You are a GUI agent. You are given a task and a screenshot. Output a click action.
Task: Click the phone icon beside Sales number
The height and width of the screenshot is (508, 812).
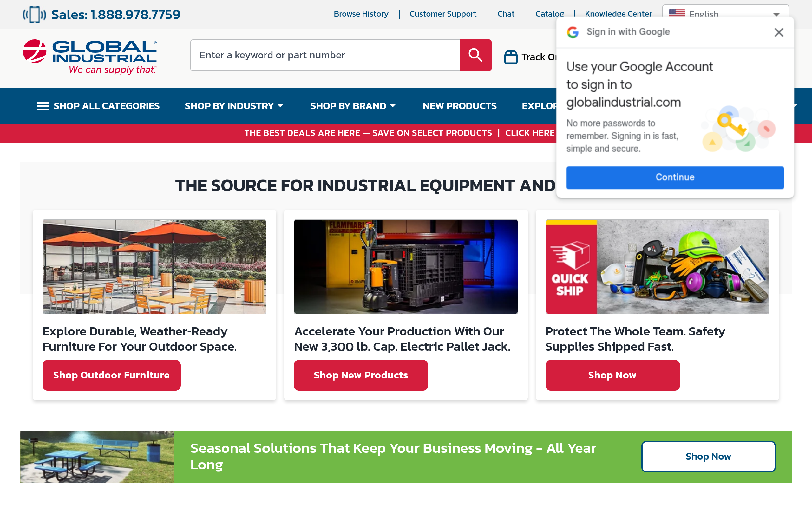[x=34, y=15]
